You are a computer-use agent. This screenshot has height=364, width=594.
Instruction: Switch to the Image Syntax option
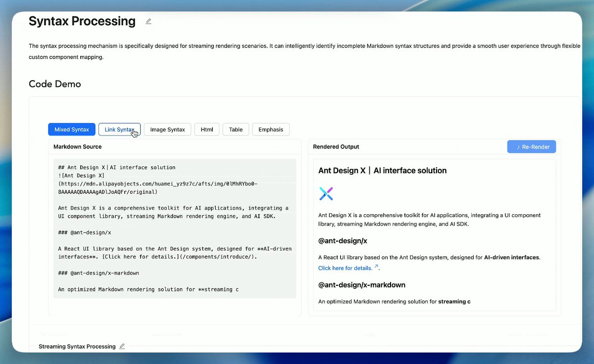(167, 130)
